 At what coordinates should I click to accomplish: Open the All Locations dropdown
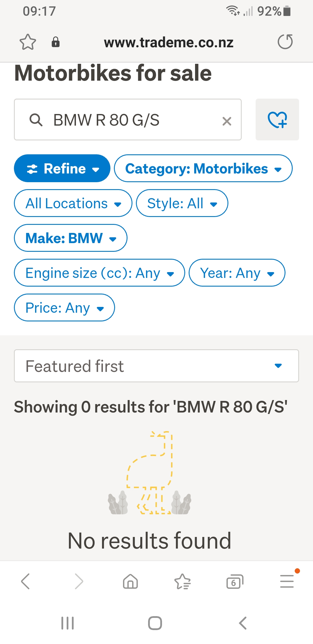(x=73, y=203)
